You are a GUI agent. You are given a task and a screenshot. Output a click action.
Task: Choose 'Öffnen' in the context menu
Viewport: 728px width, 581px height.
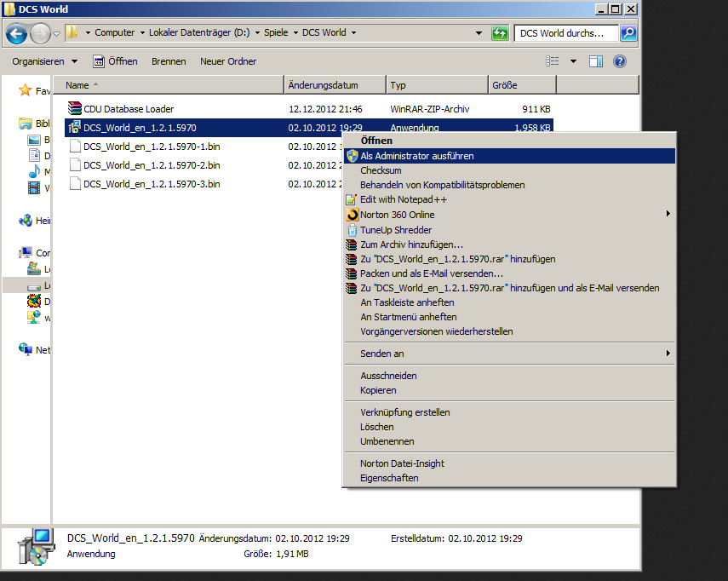tap(509, 141)
